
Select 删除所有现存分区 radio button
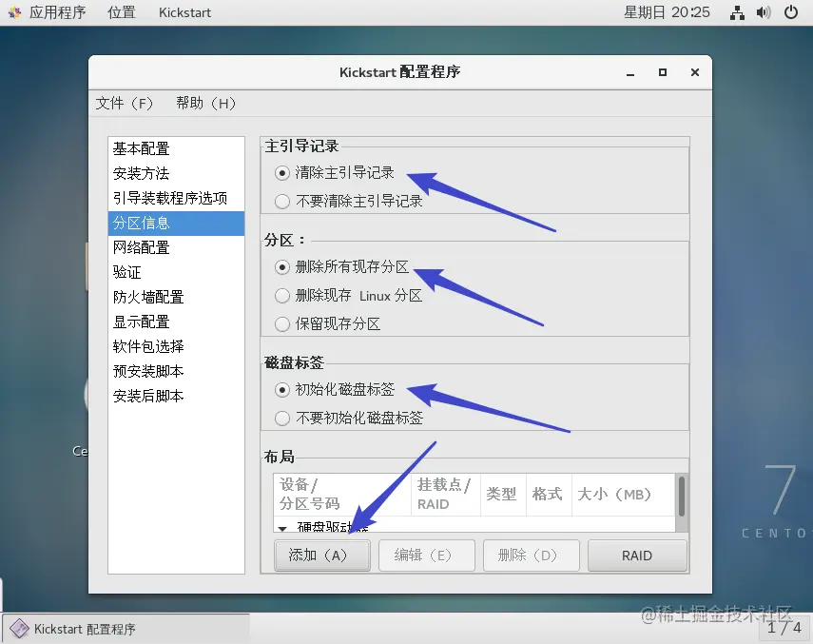tap(282, 267)
